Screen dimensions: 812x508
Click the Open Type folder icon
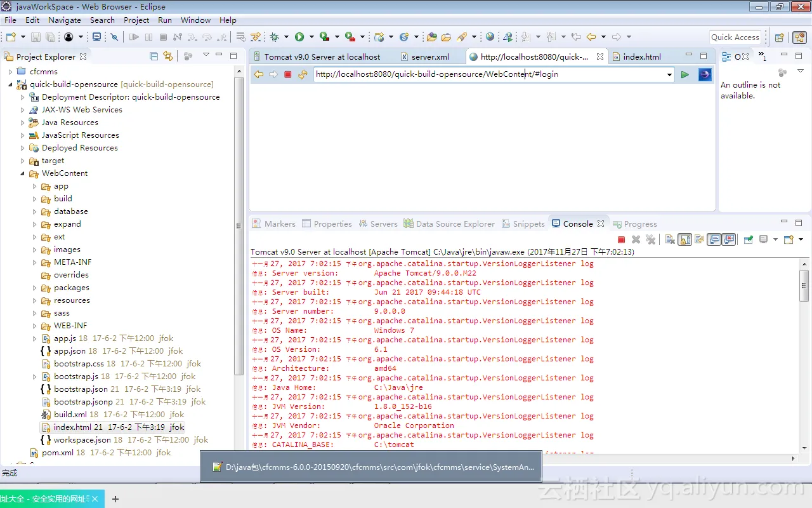click(432, 37)
